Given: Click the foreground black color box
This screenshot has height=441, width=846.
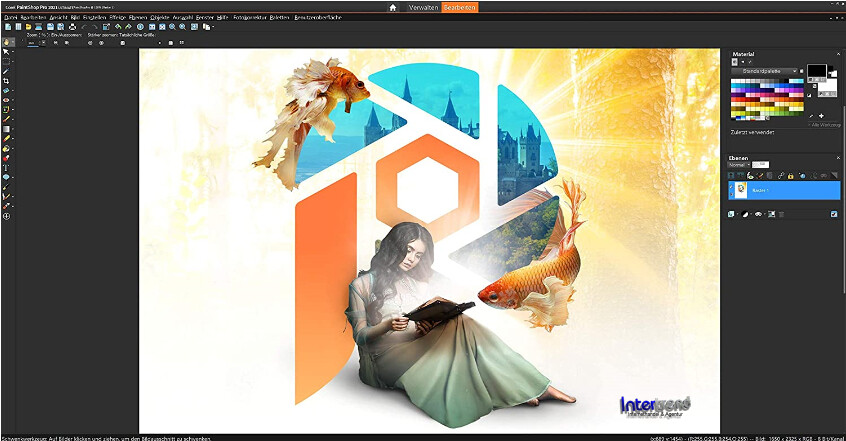Looking at the screenshot, I should (817, 70).
